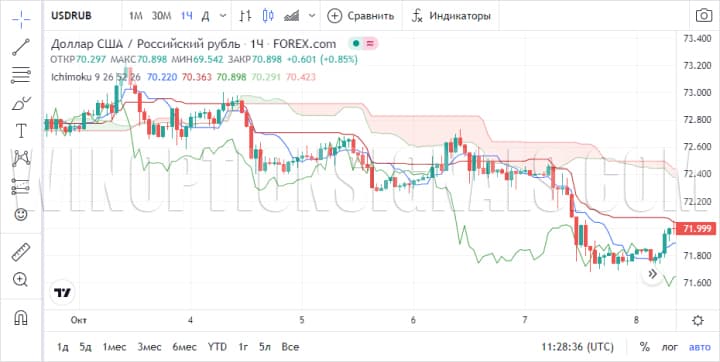Screen dimensions: 720x362
Task: Toggle percent scale with % button
Action: (645, 347)
